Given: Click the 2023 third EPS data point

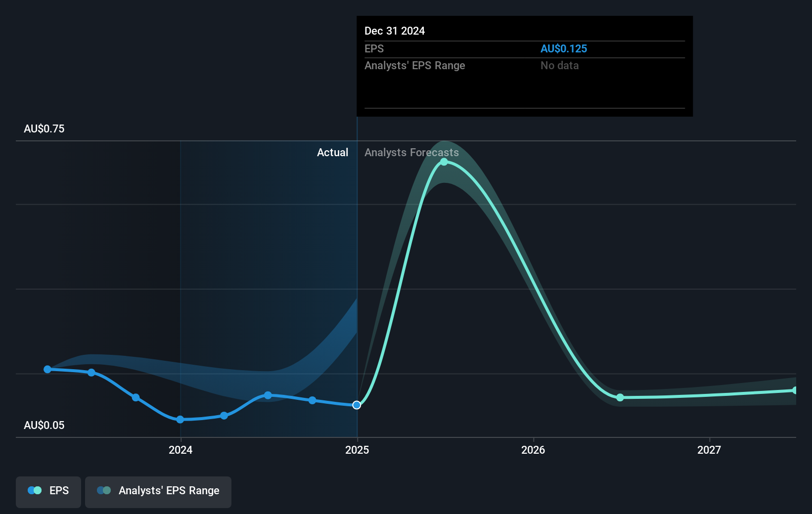Looking at the screenshot, I should tap(136, 397).
